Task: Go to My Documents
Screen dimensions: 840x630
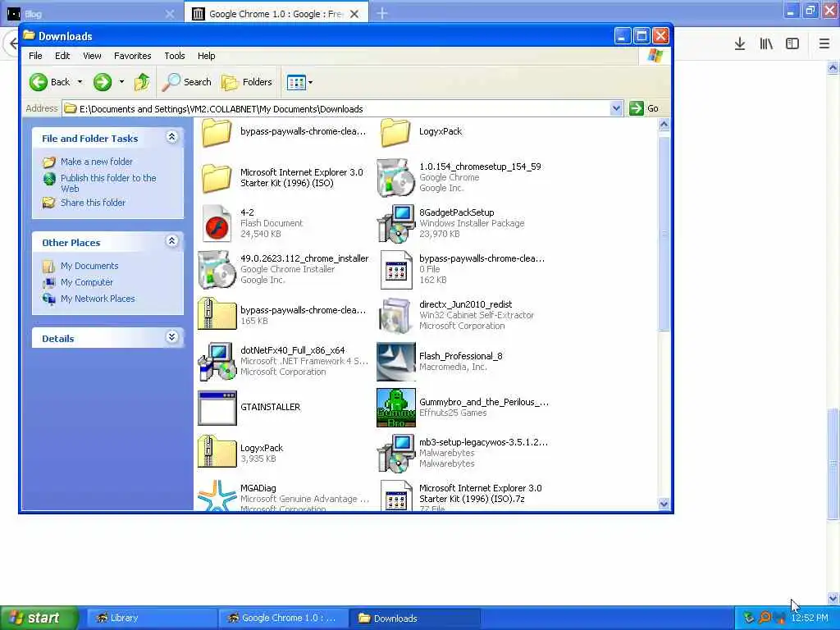Action: coord(89,266)
